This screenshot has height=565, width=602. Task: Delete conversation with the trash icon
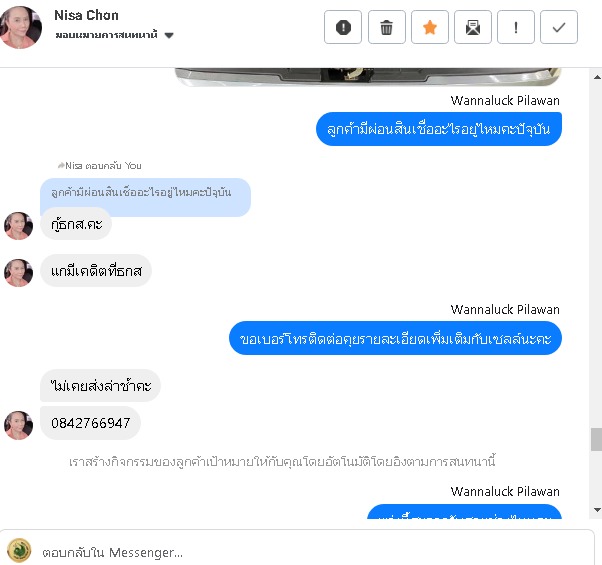[386, 27]
